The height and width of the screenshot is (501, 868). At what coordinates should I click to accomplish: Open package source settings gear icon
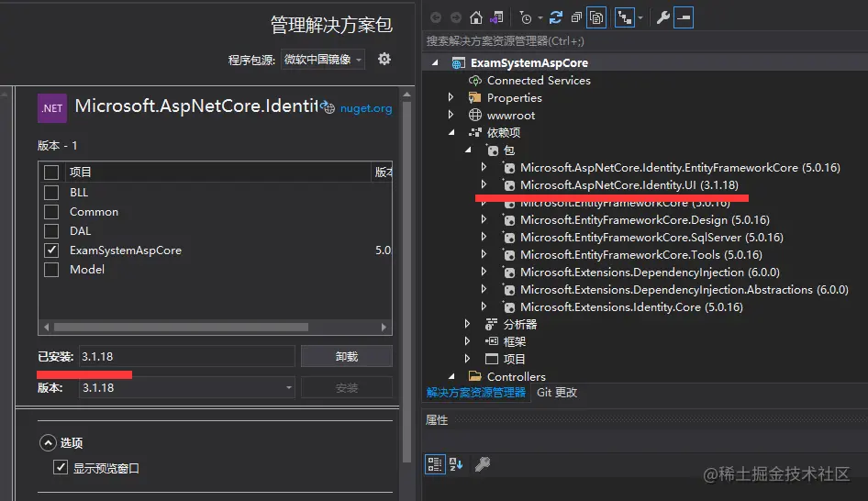(x=384, y=59)
